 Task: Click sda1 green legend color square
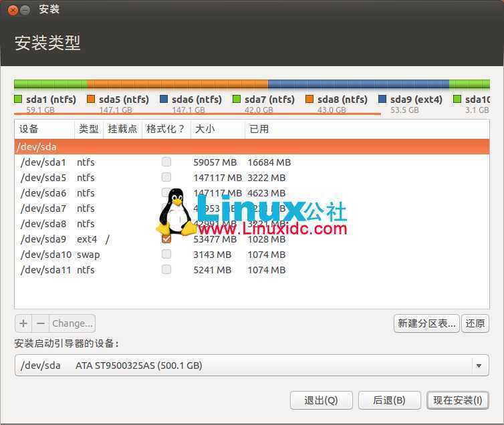(18, 99)
